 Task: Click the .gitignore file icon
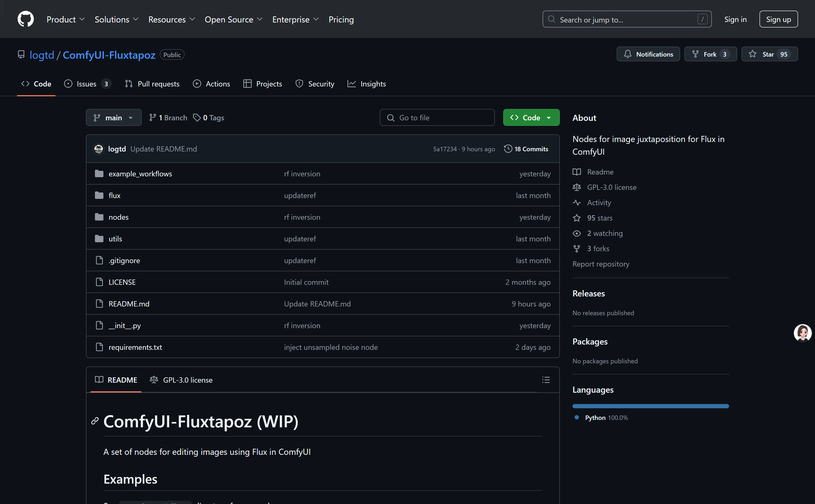tap(99, 260)
